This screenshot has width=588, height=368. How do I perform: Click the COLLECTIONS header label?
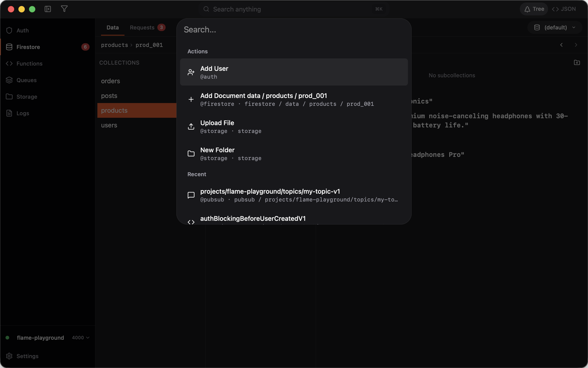coord(119,63)
